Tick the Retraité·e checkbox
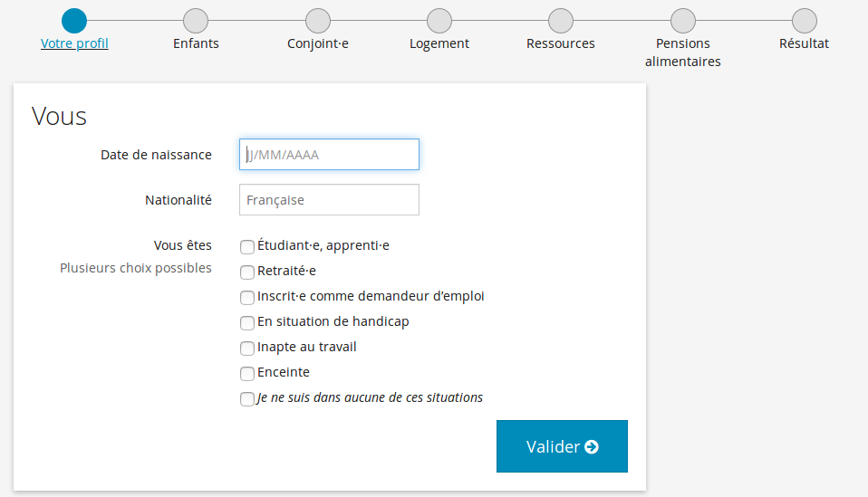This screenshot has height=497, width=868. point(247,272)
